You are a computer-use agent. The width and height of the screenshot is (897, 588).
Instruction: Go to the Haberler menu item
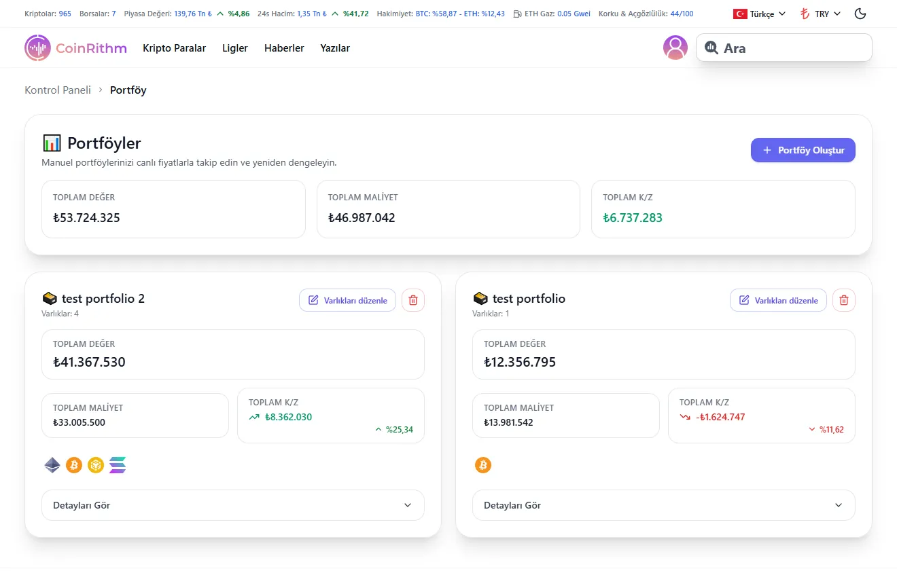tap(284, 48)
